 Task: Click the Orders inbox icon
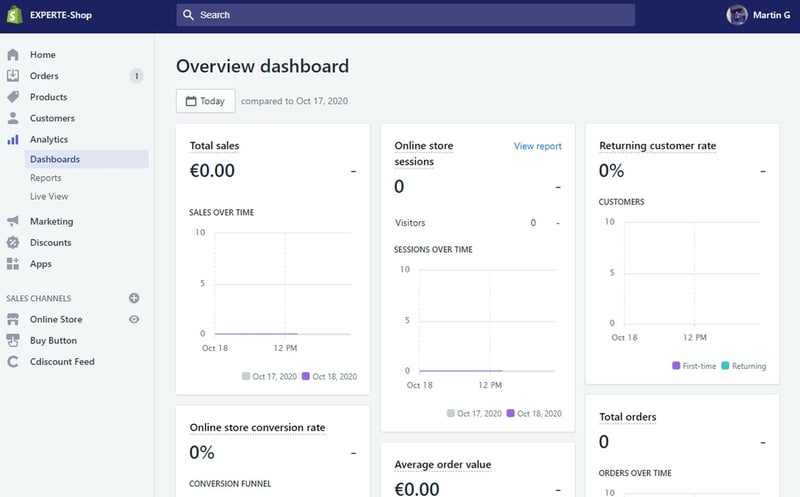coord(13,76)
